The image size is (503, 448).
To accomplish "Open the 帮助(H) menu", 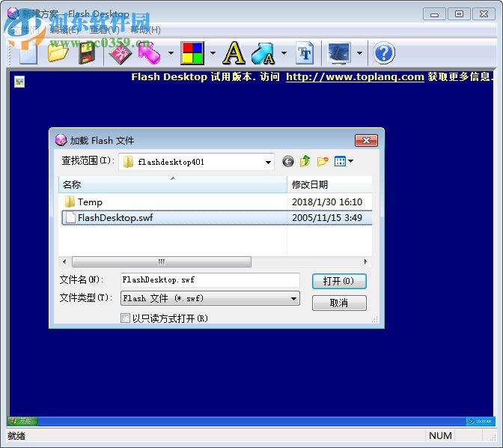I will [145, 30].
